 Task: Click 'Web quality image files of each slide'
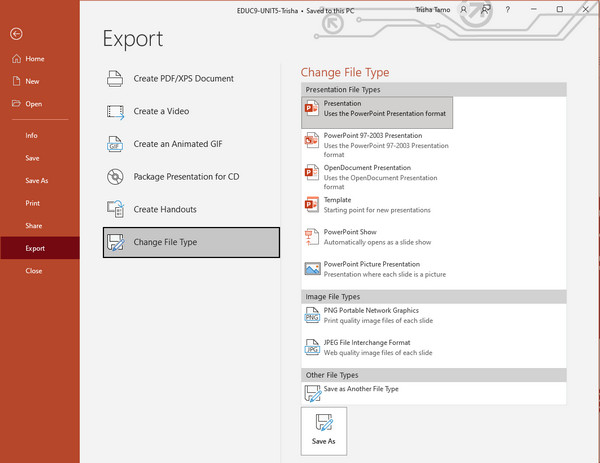pos(378,353)
